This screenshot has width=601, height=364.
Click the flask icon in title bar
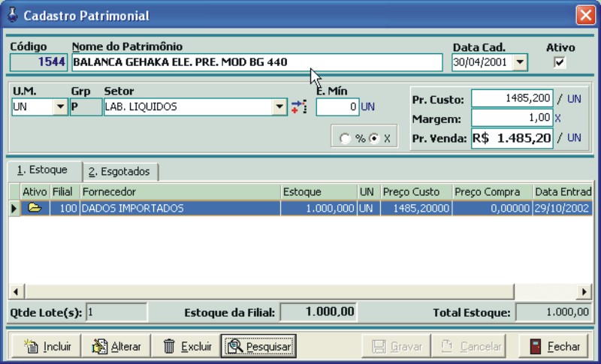(x=13, y=15)
